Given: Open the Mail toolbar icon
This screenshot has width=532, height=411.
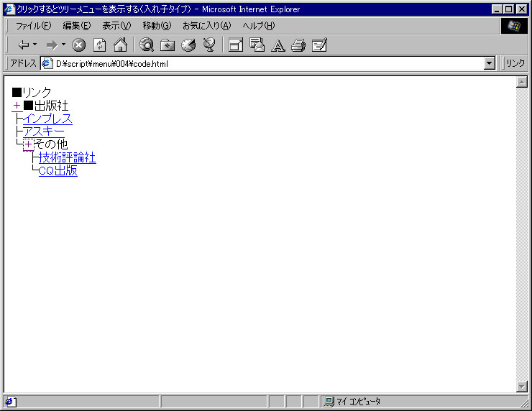Looking at the screenshot, I should tap(257, 45).
